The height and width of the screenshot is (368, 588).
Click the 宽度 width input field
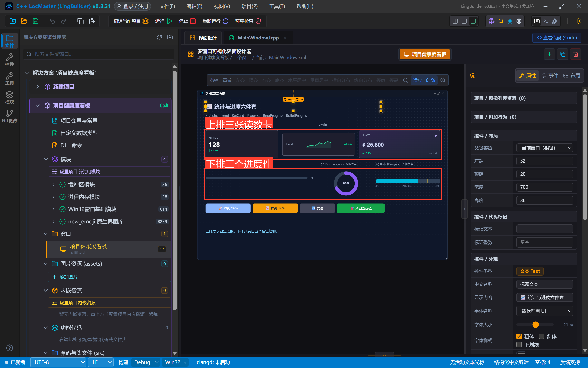[545, 187]
